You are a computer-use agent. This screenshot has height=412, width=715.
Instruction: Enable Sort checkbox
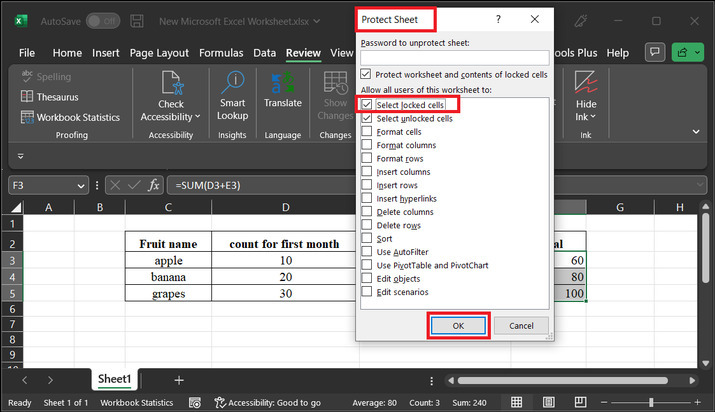[367, 238]
